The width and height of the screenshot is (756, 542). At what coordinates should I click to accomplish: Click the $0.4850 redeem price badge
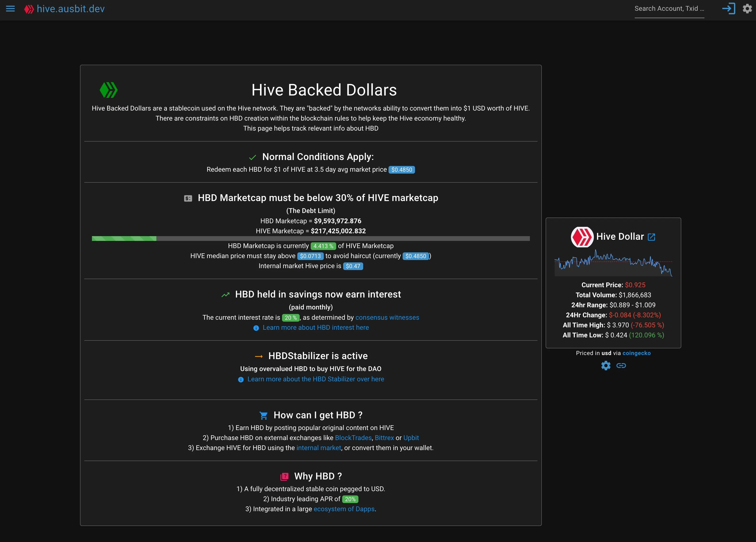(x=402, y=170)
